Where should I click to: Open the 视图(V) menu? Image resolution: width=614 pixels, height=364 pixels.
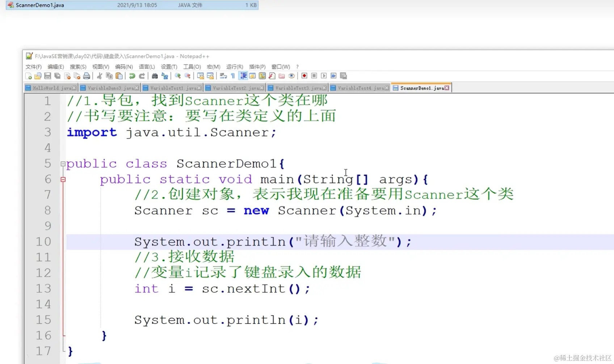[100, 67]
